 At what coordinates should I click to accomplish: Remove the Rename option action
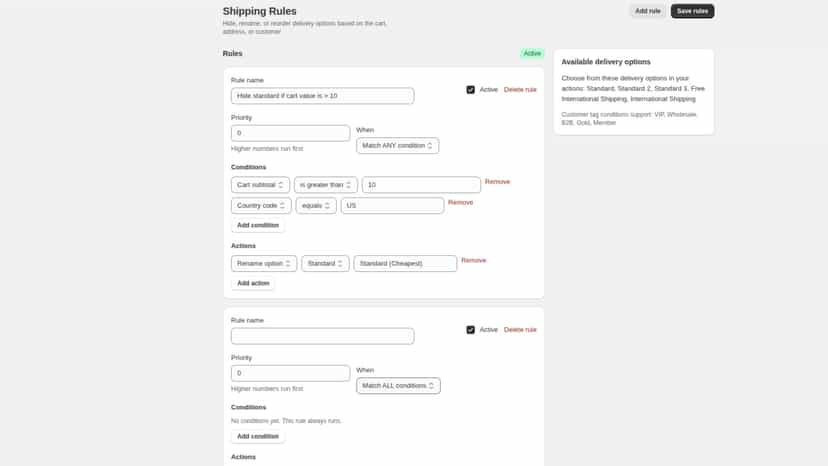click(x=473, y=260)
